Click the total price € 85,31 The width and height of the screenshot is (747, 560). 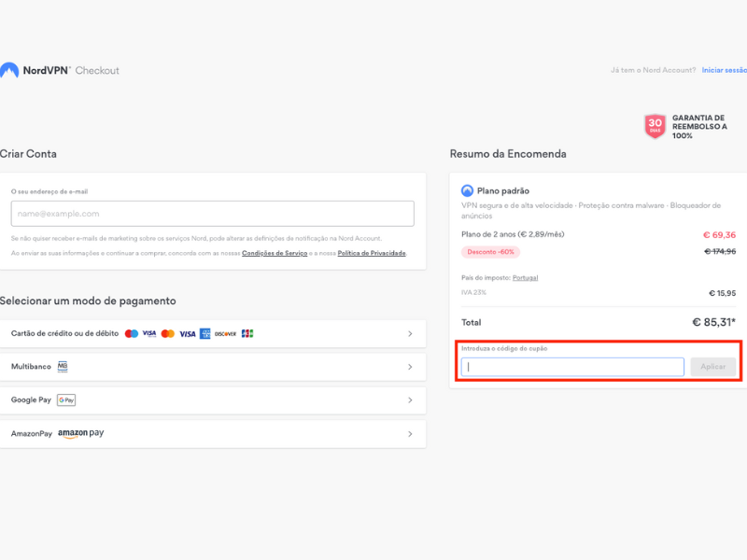point(713,322)
